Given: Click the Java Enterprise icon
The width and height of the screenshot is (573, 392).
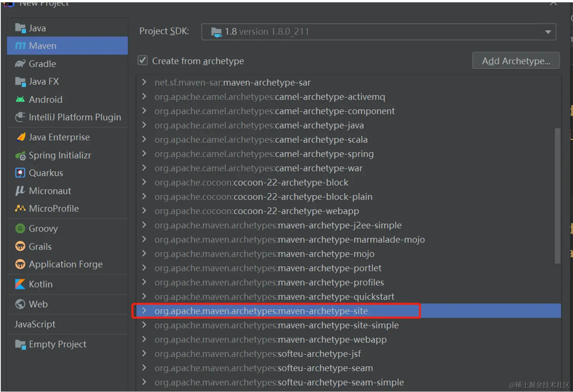Looking at the screenshot, I should point(20,137).
